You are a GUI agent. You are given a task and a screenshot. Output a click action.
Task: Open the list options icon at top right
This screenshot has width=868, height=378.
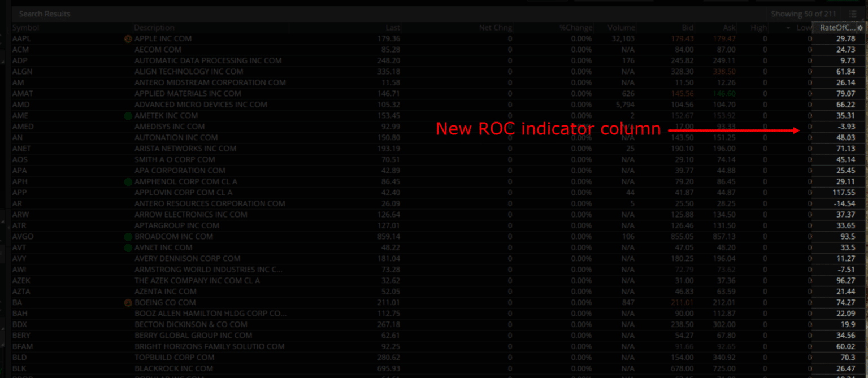[853, 14]
